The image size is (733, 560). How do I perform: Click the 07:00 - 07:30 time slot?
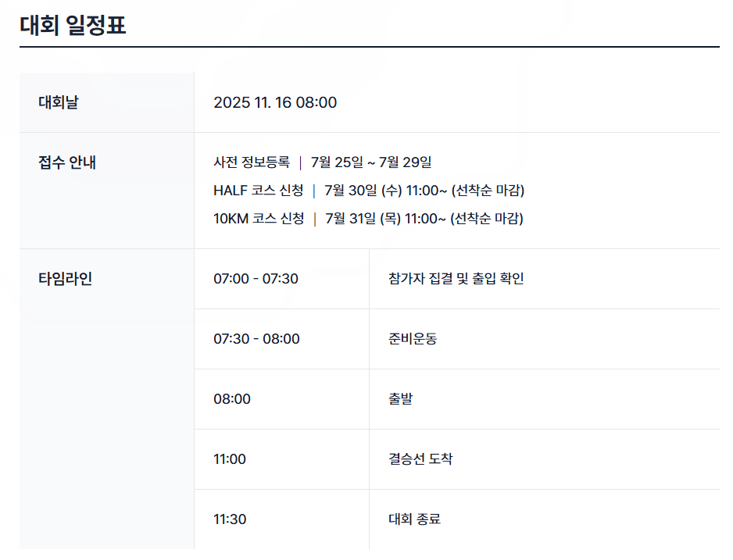click(x=256, y=279)
